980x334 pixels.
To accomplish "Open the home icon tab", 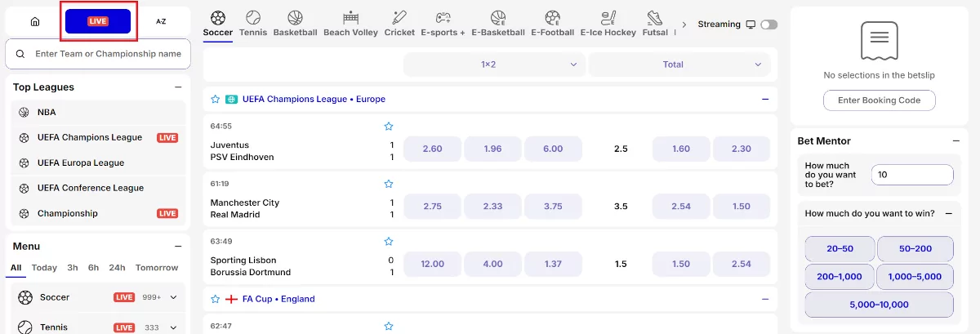I will (x=34, y=21).
